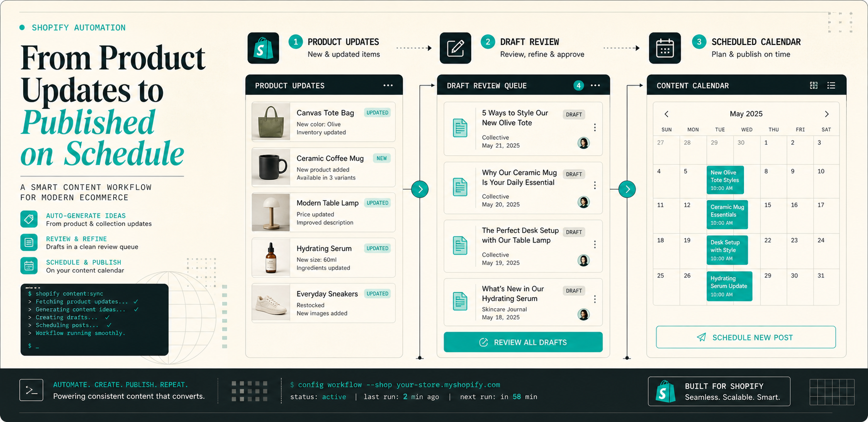Open the Ceramic Coffee Mug product card
This screenshot has height=422, width=868.
click(x=323, y=167)
